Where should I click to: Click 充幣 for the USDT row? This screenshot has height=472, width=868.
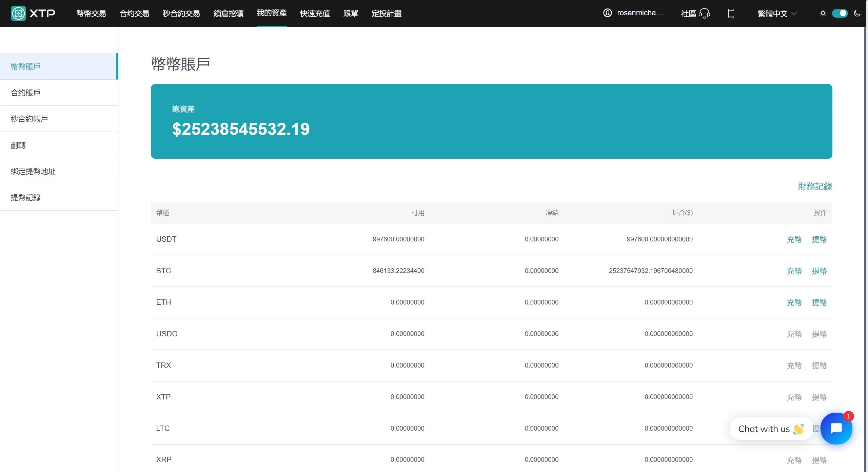(x=794, y=239)
